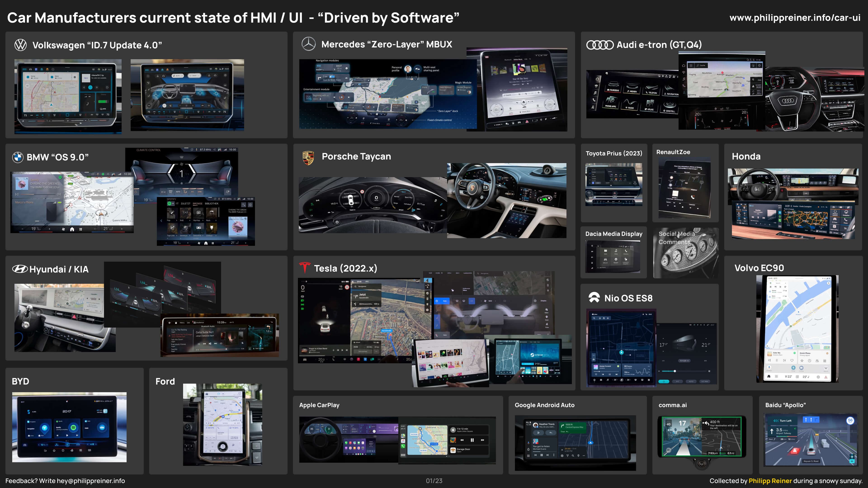868x488 pixels.
Task: Open the Porsche Taycan interior photo
Action: coord(507,201)
